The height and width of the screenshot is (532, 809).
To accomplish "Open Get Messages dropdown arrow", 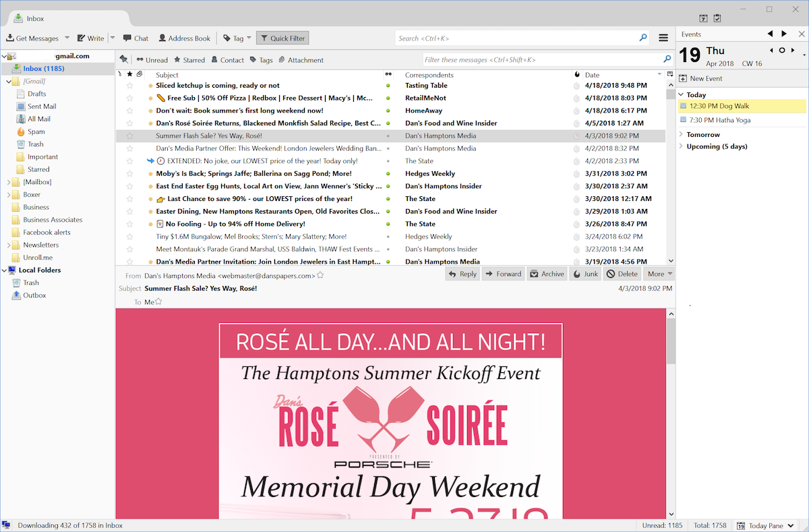I will pos(65,38).
